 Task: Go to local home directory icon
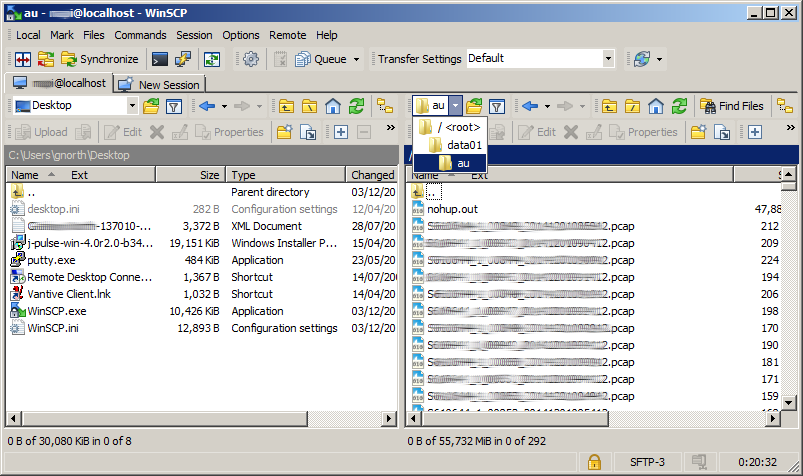pos(333,106)
